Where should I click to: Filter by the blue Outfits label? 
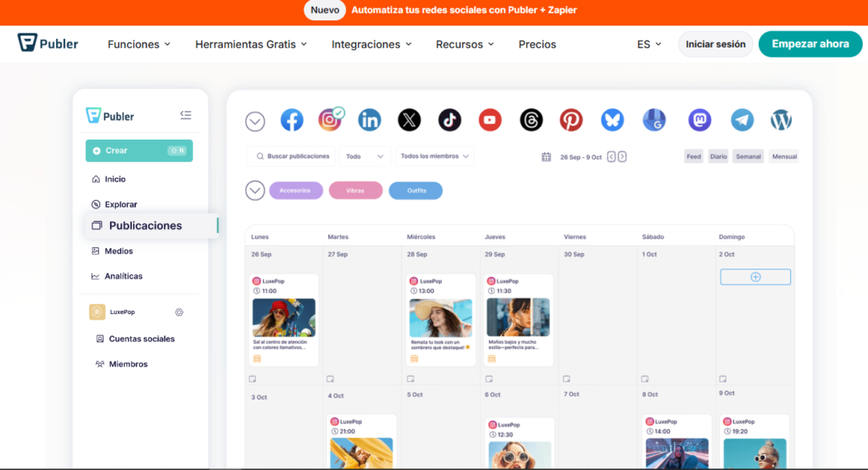tap(415, 191)
